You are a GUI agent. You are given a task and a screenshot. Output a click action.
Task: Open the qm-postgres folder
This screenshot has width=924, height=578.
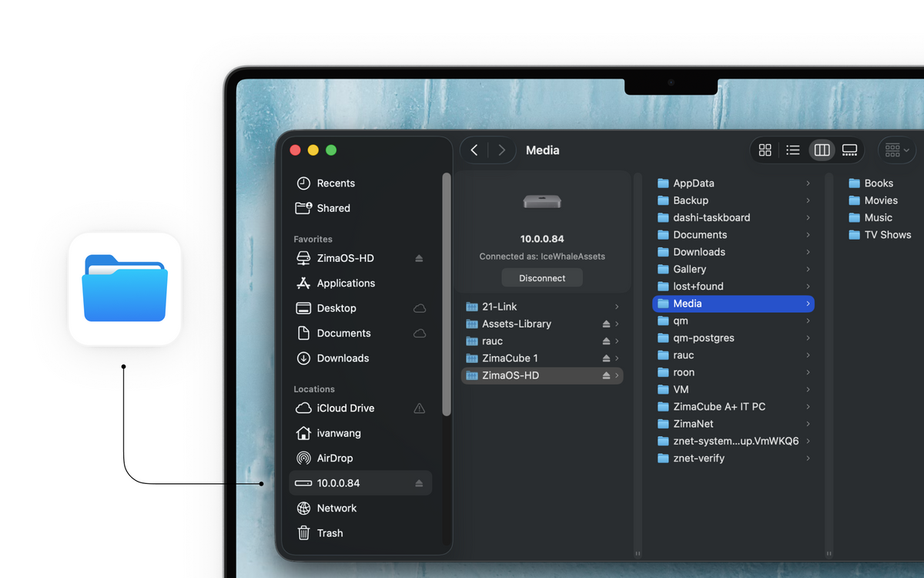733,338
